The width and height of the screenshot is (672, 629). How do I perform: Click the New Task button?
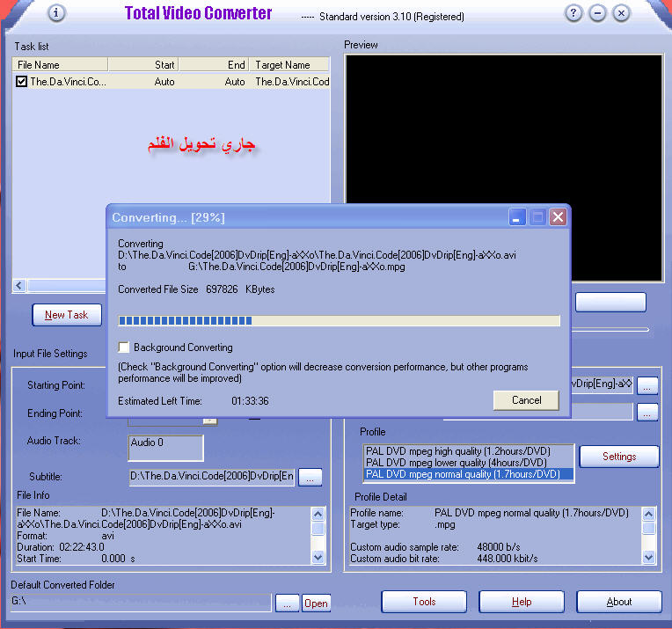tap(67, 315)
